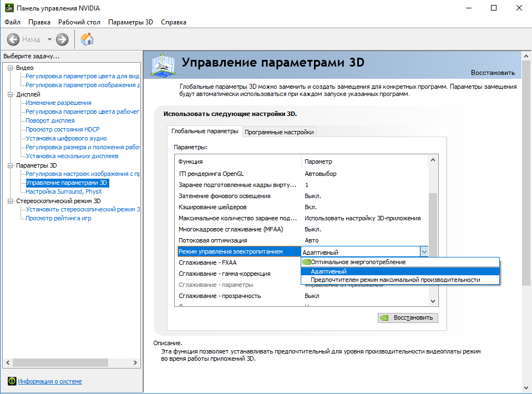Click the main page scroll up arrow
Image resolution: width=532 pixels, height=394 pixels.
pyautogui.click(x=526, y=56)
